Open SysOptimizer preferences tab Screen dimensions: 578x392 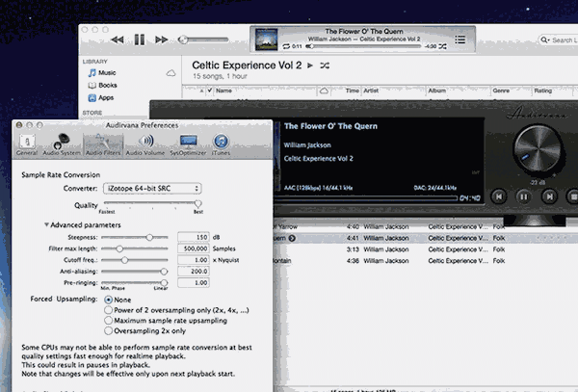(x=188, y=145)
